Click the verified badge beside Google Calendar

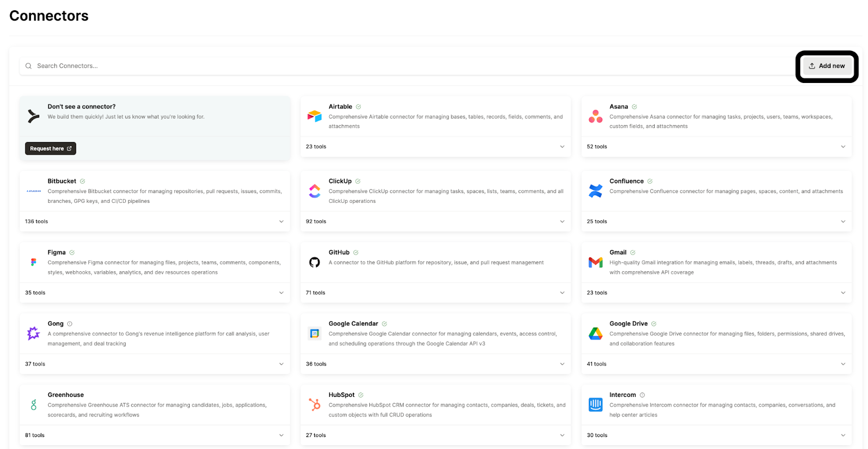pos(385,324)
